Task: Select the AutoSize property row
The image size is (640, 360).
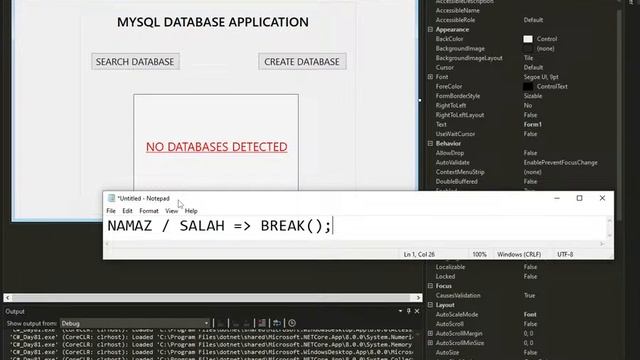Action: [522, 352]
